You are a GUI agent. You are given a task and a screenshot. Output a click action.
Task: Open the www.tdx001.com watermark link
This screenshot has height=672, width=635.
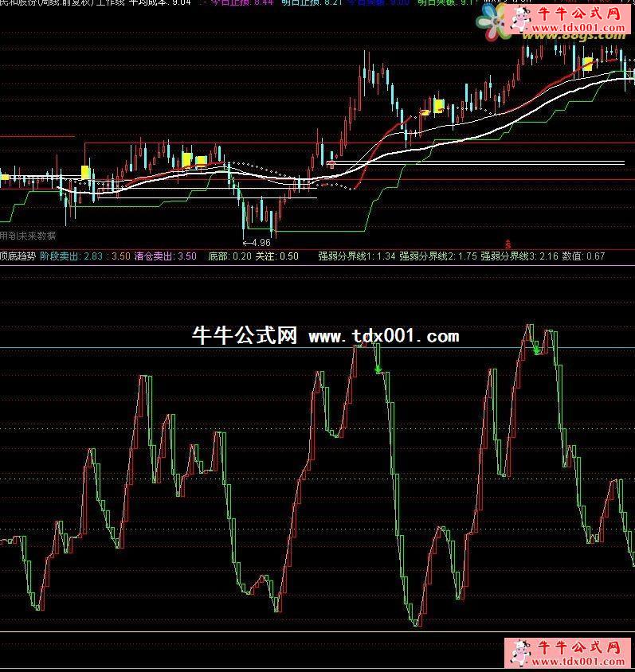click(x=383, y=337)
